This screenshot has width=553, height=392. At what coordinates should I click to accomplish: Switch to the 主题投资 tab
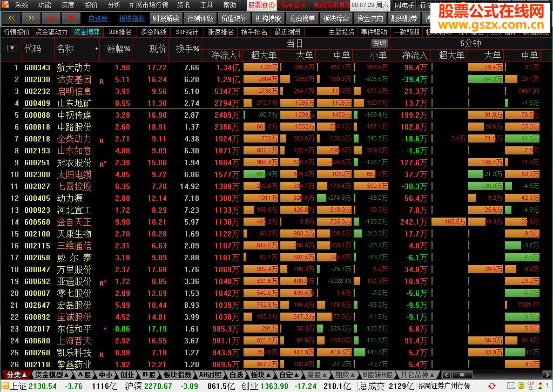coord(341,32)
